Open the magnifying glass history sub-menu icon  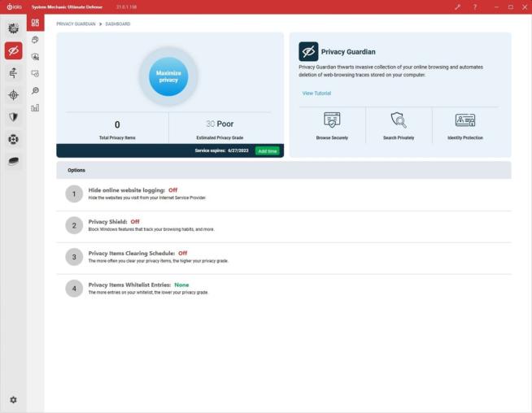pos(35,90)
